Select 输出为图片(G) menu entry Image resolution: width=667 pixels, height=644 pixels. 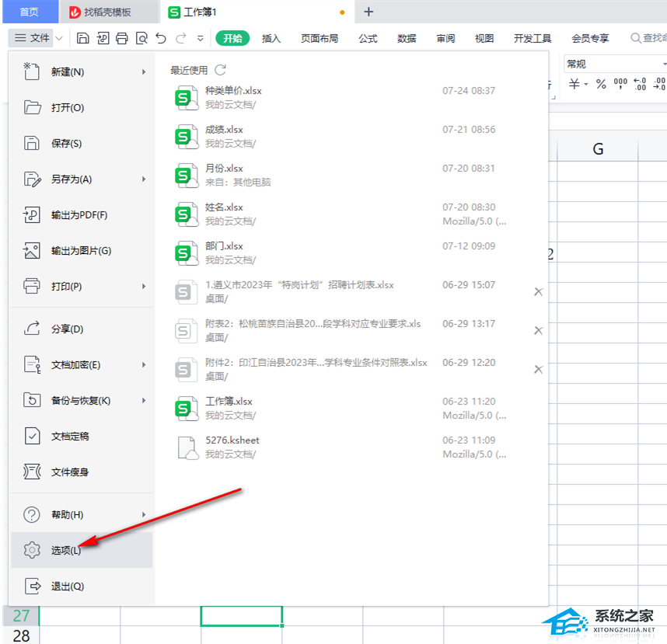click(x=82, y=251)
